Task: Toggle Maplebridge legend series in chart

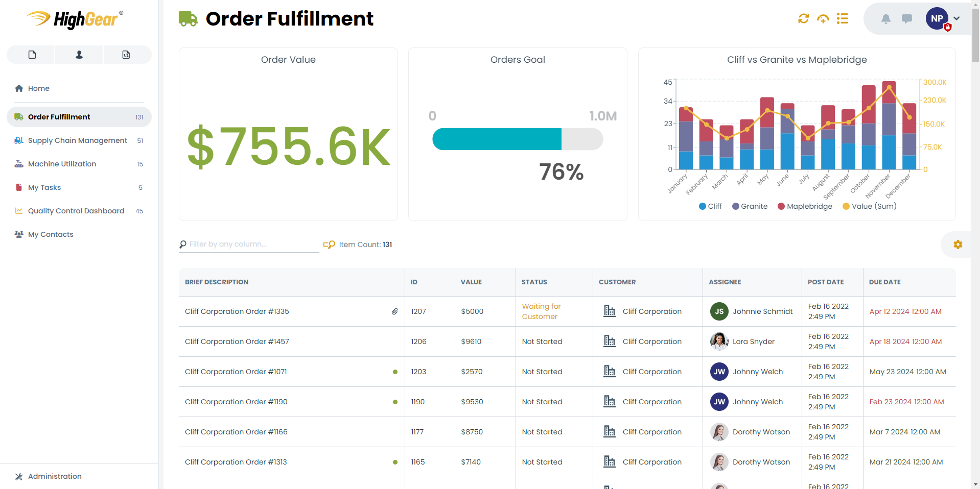Action: pyautogui.click(x=805, y=206)
